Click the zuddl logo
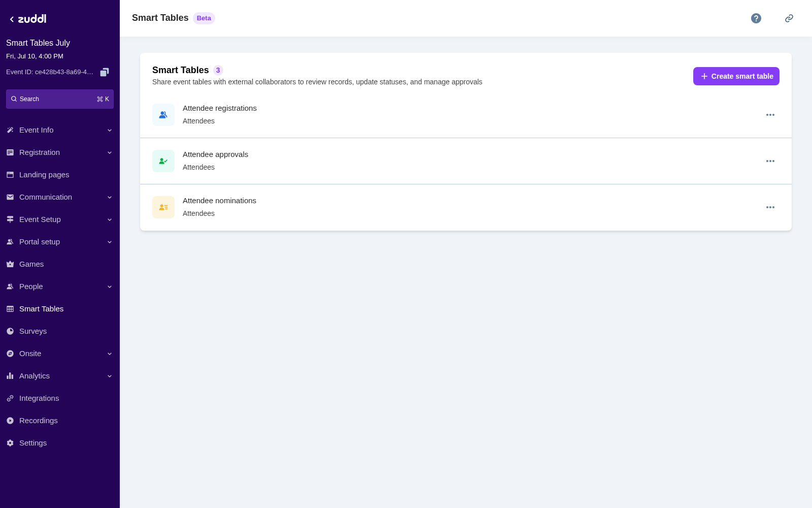The image size is (812, 508). [x=32, y=19]
